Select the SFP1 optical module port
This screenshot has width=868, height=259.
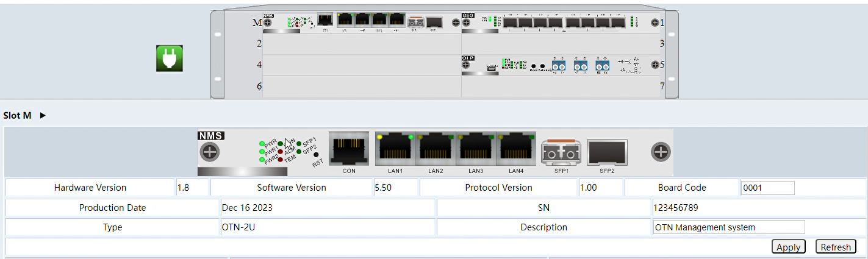[561, 152]
